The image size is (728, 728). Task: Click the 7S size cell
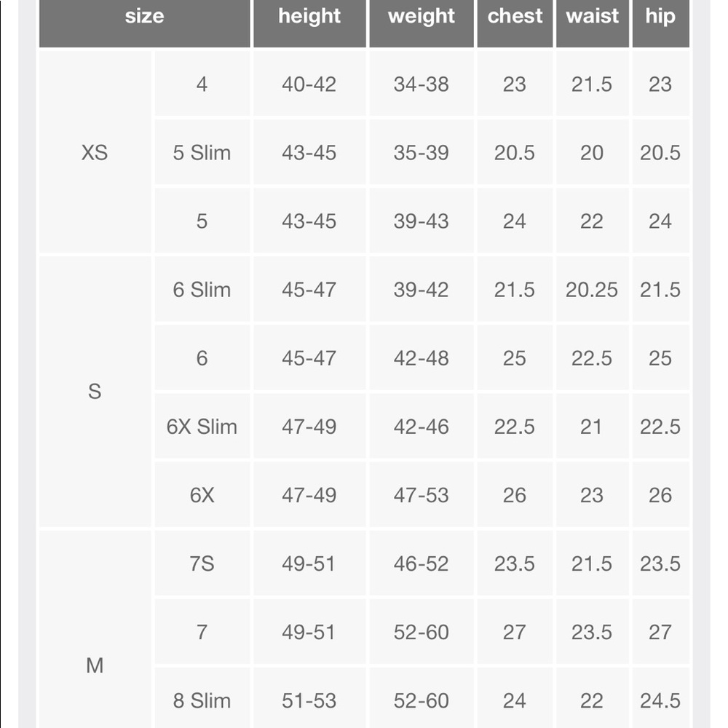point(202,563)
